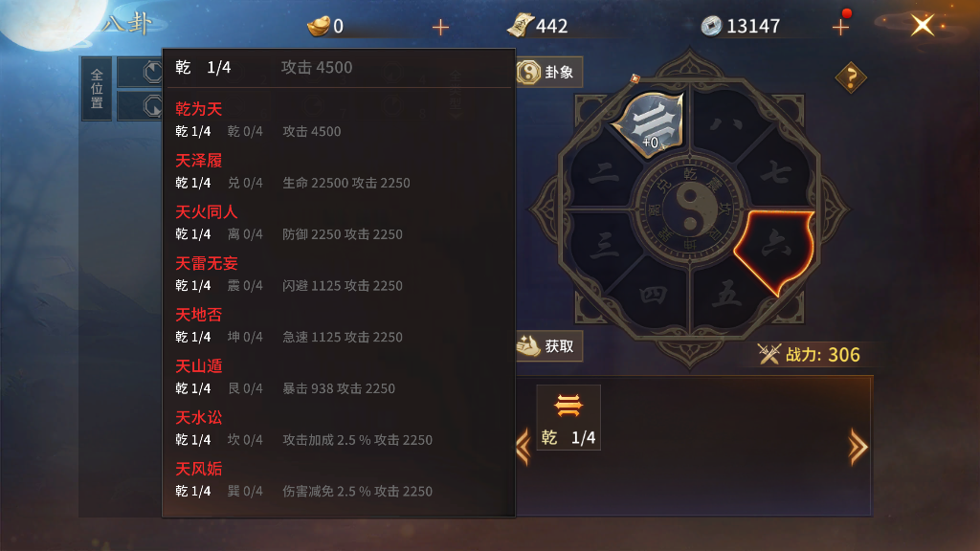
Task: Click the scroll currency icon showing 442
Action: pos(520,26)
